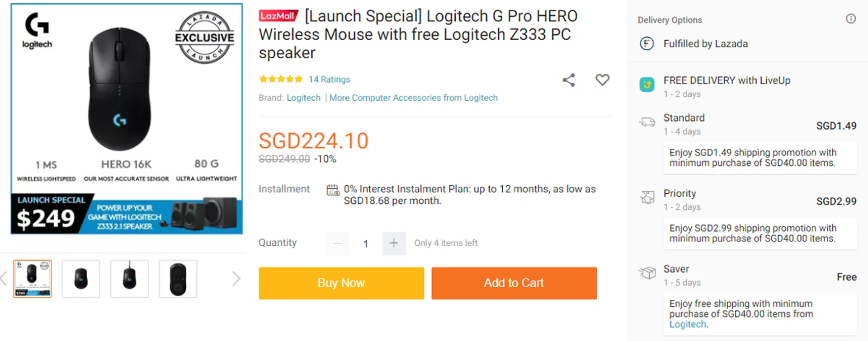Click the Add to Cart button
868x341 pixels.
tap(514, 283)
